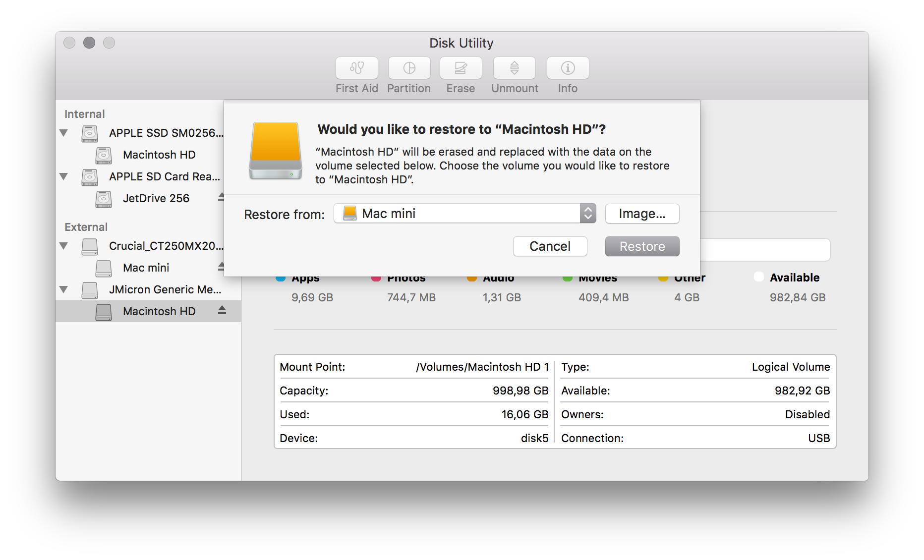The width and height of the screenshot is (924, 560).
Task: Click the Photos size 744,7 MB
Action: click(411, 298)
